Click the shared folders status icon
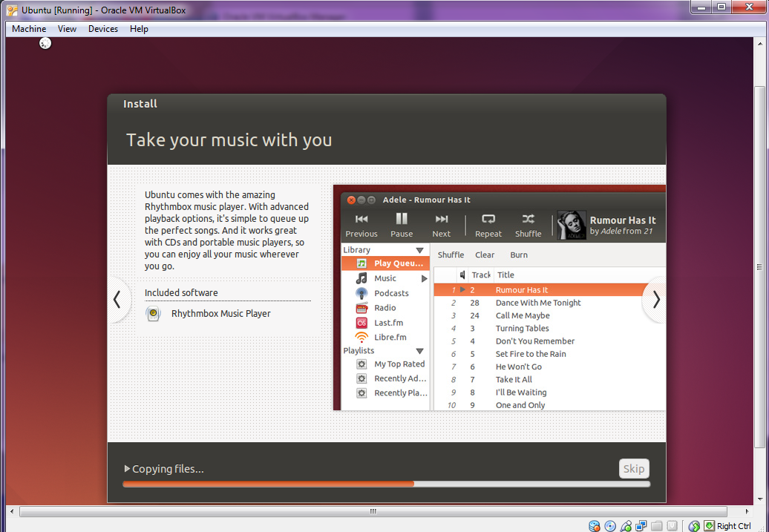Screen dimensions: 769x532 657,525
